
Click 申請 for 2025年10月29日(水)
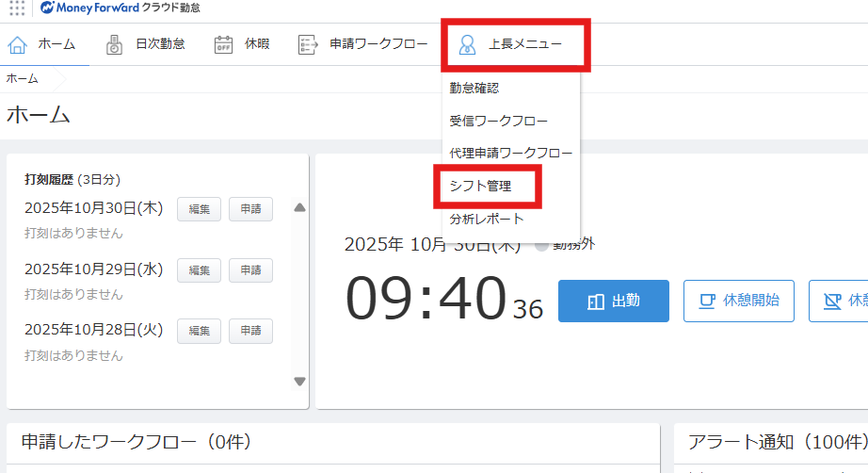[x=250, y=270]
